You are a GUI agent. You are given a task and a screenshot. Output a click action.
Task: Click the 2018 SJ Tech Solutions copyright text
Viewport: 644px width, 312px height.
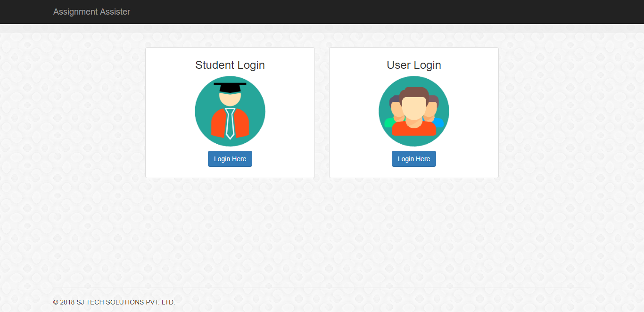[x=114, y=302]
